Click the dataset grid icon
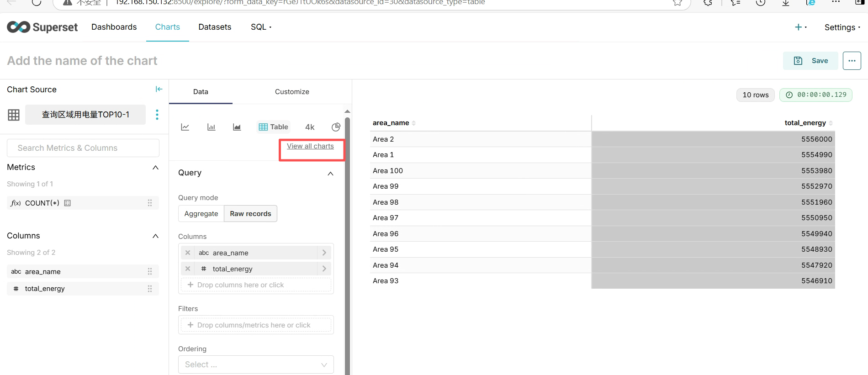Viewport: 868px width, 375px height. pos(14,115)
